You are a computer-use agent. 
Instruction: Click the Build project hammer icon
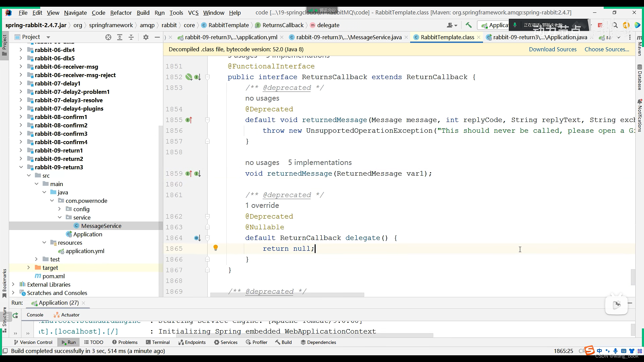coord(469,25)
